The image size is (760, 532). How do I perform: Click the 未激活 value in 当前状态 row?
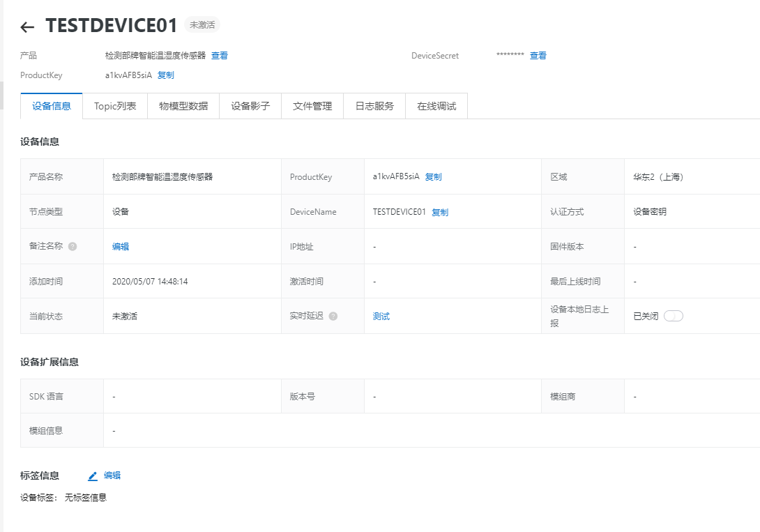point(125,317)
